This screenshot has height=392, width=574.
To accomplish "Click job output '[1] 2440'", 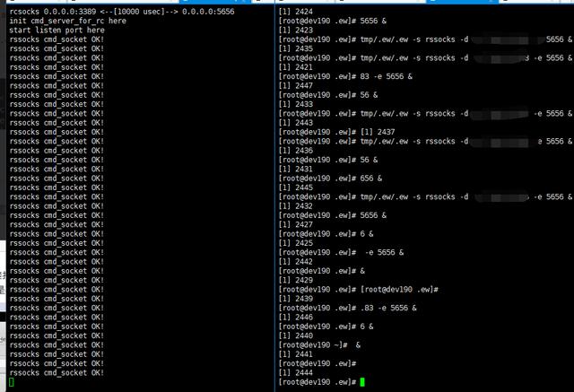I will pos(296,335).
